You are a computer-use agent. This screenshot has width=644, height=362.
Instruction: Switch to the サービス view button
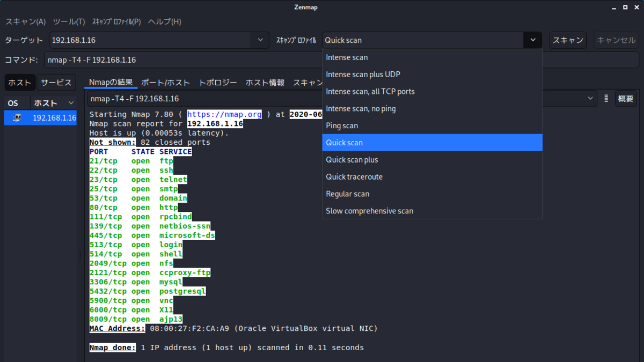pyautogui.click(x=56, y=83)
